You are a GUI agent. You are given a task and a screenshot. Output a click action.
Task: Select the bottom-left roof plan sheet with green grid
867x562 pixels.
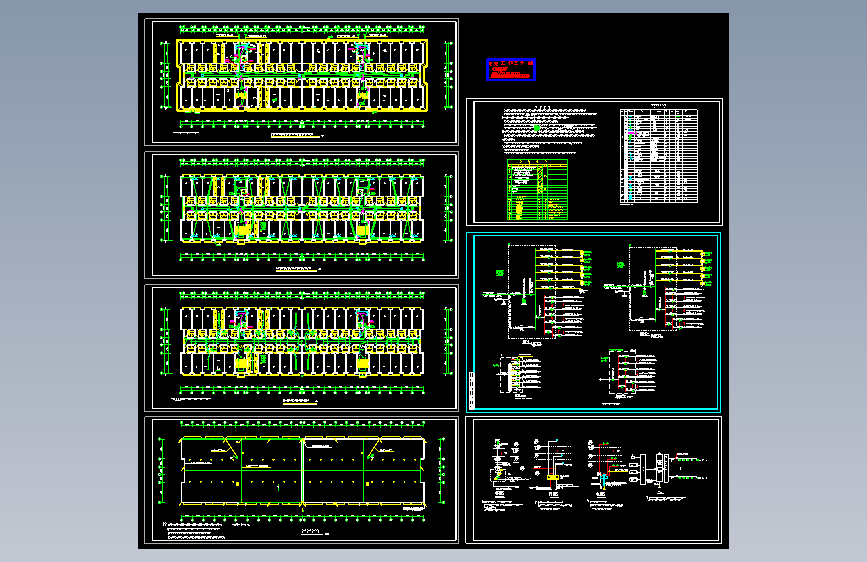[x=301, y=480]
